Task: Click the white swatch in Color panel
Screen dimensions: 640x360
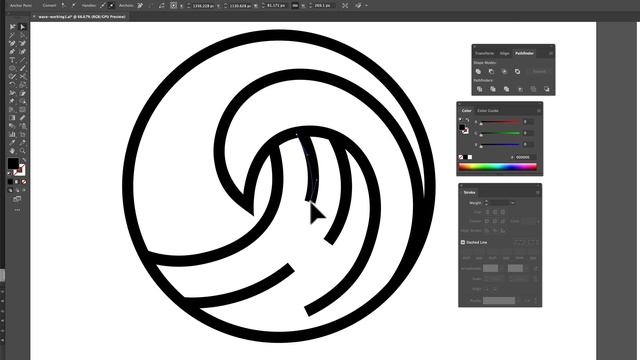Action: (470, 157)
